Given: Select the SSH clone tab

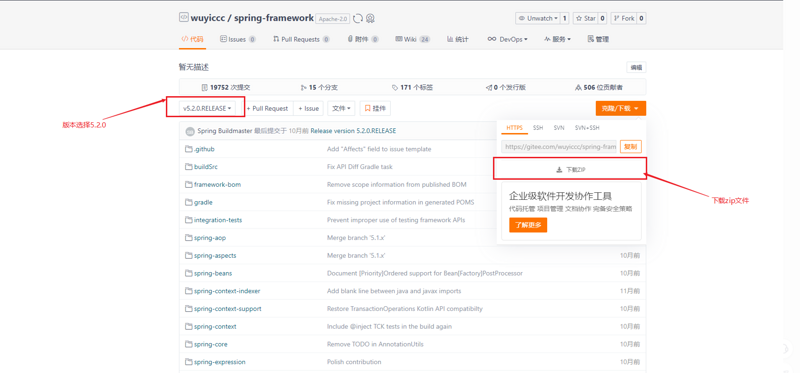Looking at the screenshot, I should pos(538,128).
